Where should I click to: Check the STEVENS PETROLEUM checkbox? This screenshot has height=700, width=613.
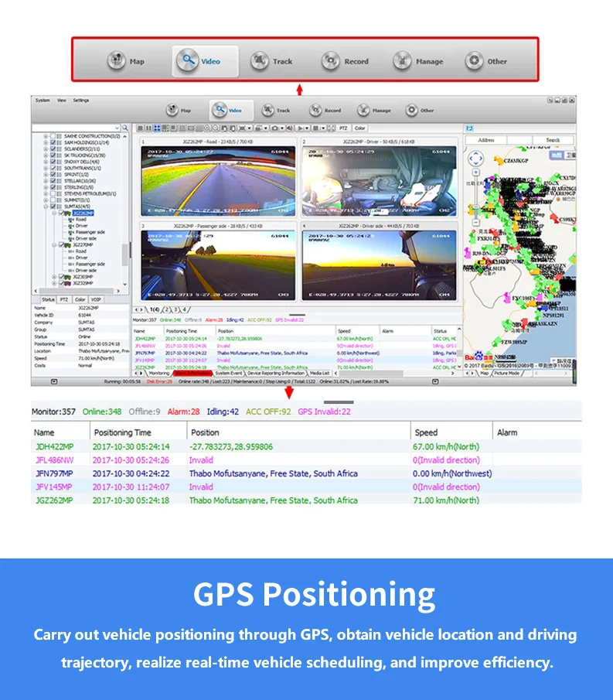click(x=53, y=193)
